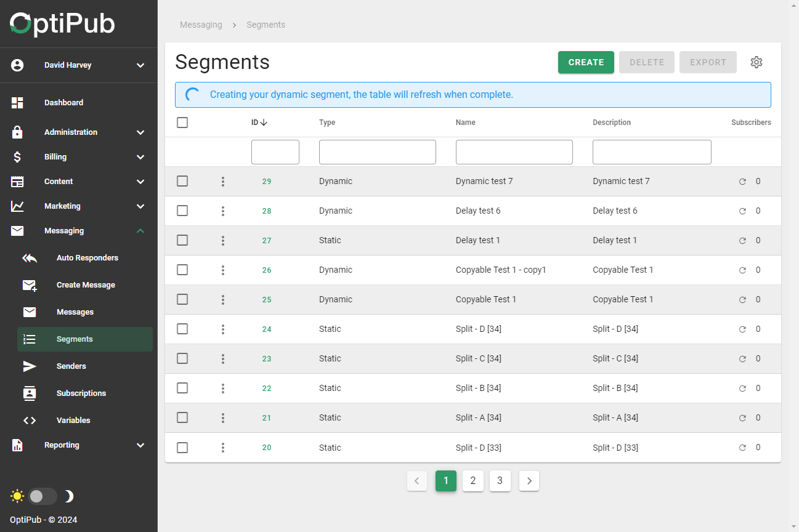
Task: Refresh subscriber count for Split - A [34]
Action: pyautogui.click(x=742, y=418)
